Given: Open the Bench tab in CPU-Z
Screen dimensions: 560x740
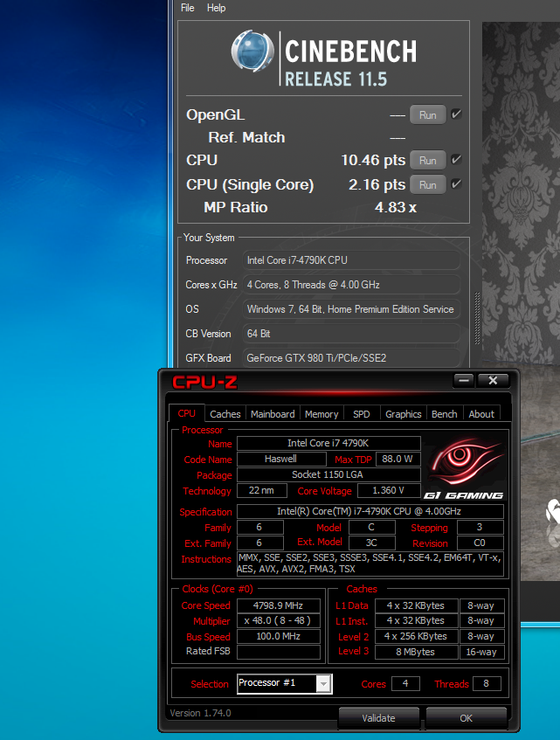Looking at the screenshot, I should pos(445,414).
